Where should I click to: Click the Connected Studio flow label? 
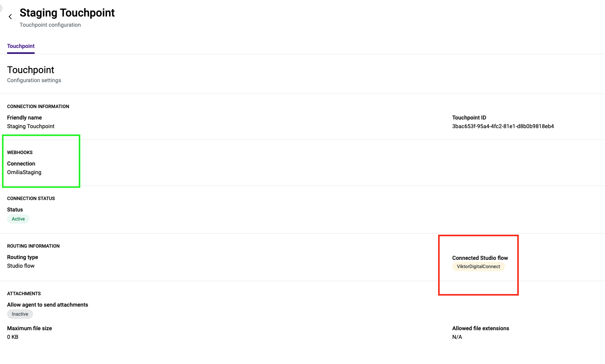(x=480, y=258)
